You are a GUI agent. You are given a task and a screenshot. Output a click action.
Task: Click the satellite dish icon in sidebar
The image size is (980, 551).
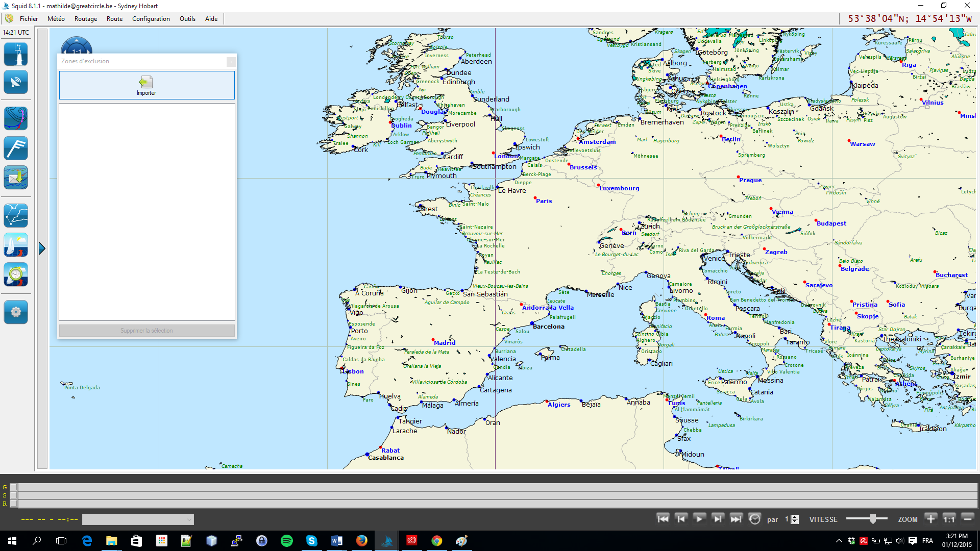click(x=16, y=82)
